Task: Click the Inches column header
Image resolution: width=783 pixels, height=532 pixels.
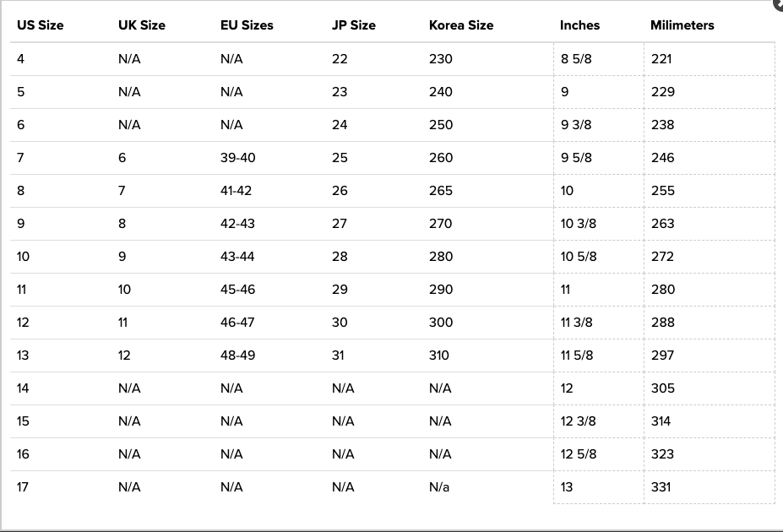Action: tap(579, 25)
